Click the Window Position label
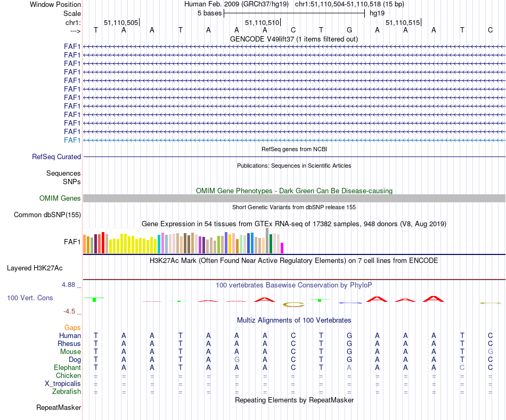The height and width of the screenshot is (420, 506). [x=55, y=4]
